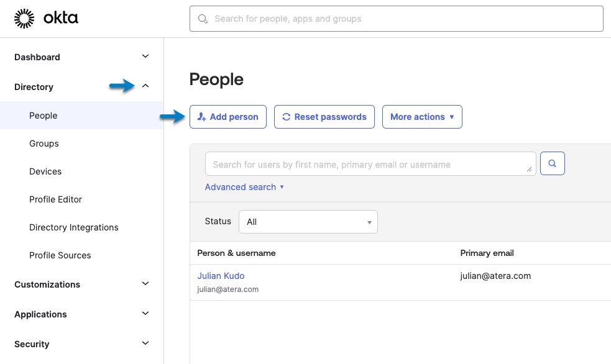
Task: Click the julian@atera.com username under Julian Kudo
Action: (228, 289)
